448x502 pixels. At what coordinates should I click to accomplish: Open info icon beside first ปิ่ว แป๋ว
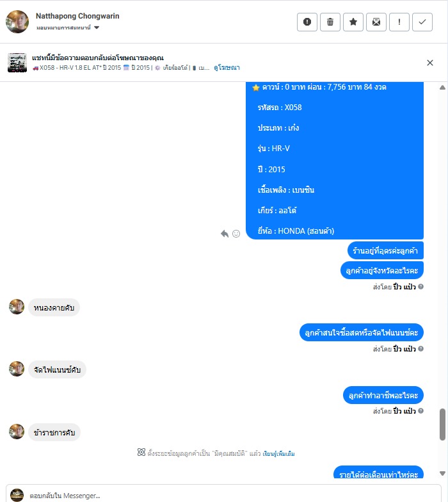(421, 287)
